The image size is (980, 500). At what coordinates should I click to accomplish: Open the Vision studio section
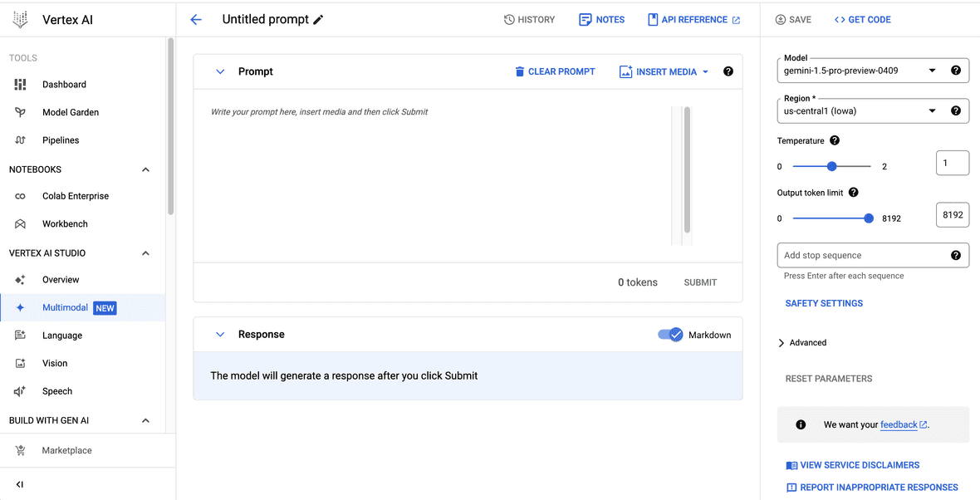pyautogui.click(x=55, y=363)
